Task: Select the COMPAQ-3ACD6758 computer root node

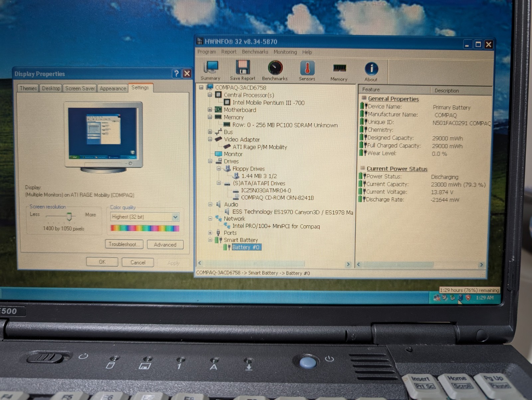Action: [240, 88]
